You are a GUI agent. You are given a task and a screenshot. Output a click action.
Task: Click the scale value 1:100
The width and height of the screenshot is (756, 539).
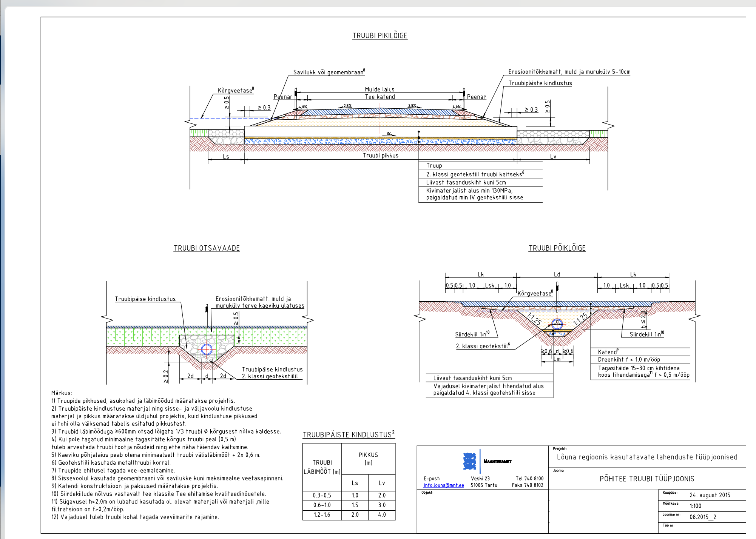point(695,506)
